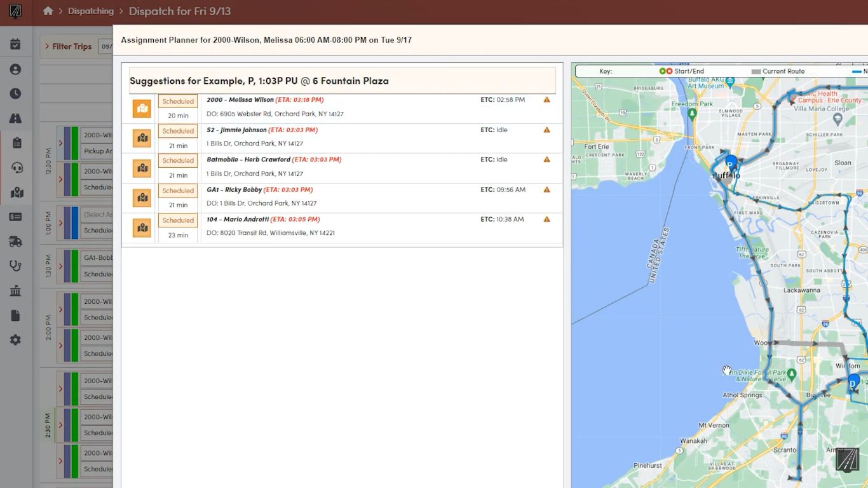868x488 pixels.
Task: Open the stethoscope icon in the sidebar
Action: pos(15,266)
